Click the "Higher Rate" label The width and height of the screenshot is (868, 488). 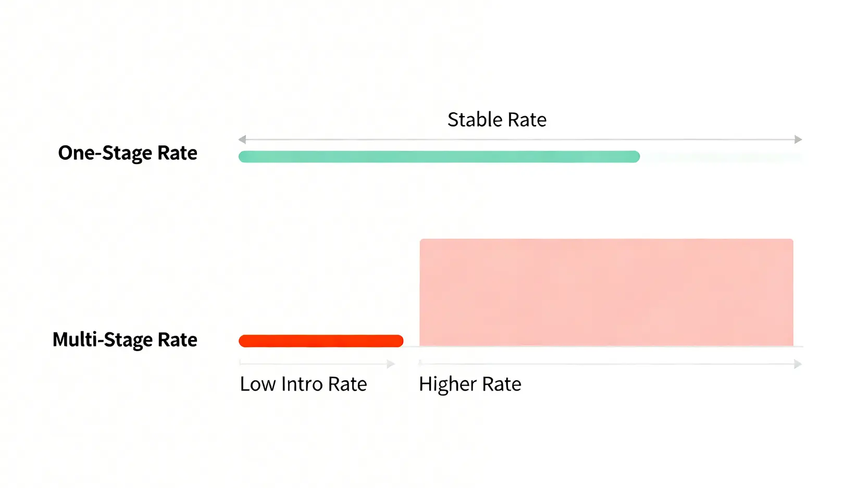[x=470, y=384]
